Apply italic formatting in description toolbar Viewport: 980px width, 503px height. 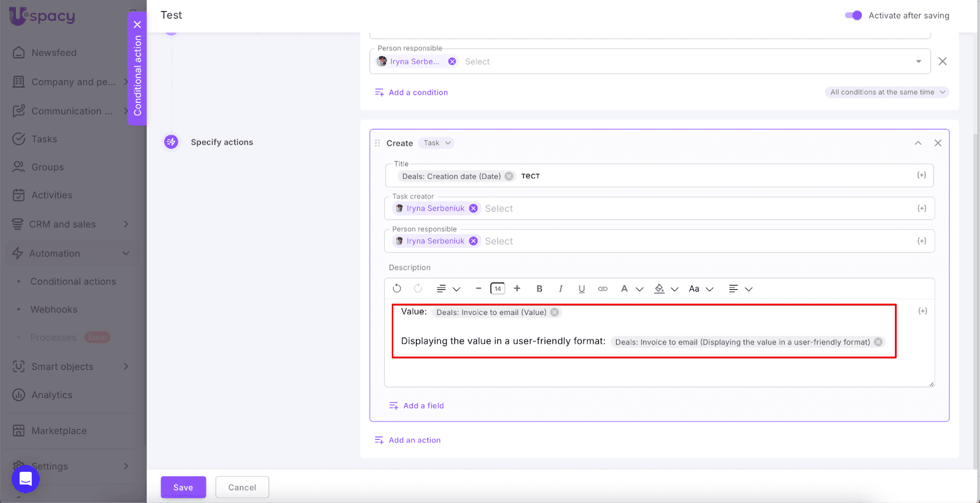tap(560, 289)
